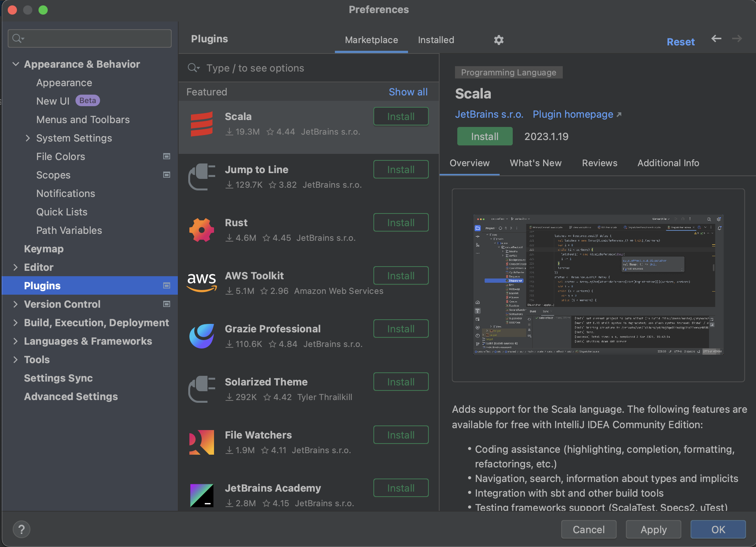Click project-level marker icon beside File Colors

click(x=167, y=156)
